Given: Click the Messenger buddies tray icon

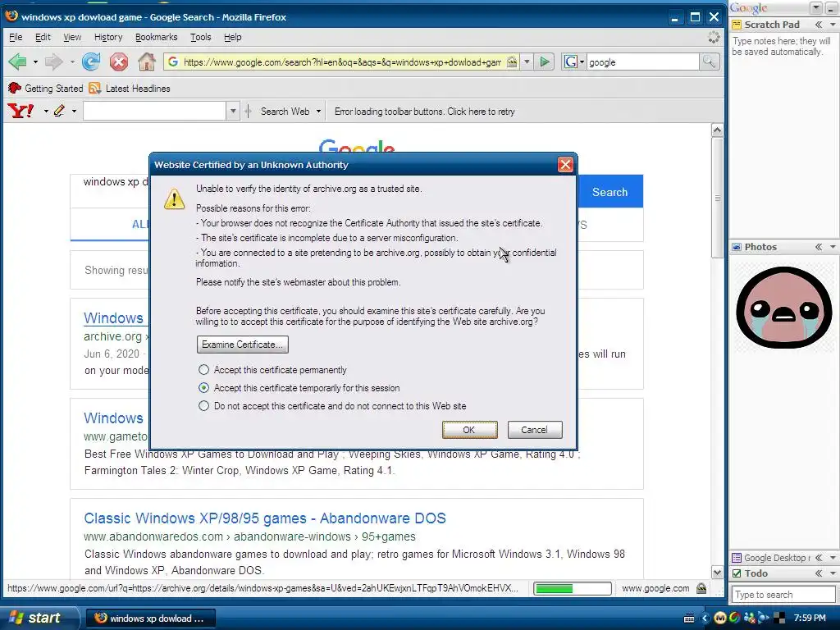Looking at the screenshot, I should [750, 618].
